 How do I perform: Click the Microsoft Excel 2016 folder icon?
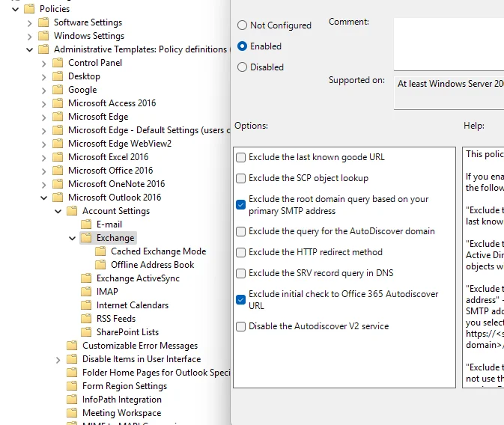58,157
